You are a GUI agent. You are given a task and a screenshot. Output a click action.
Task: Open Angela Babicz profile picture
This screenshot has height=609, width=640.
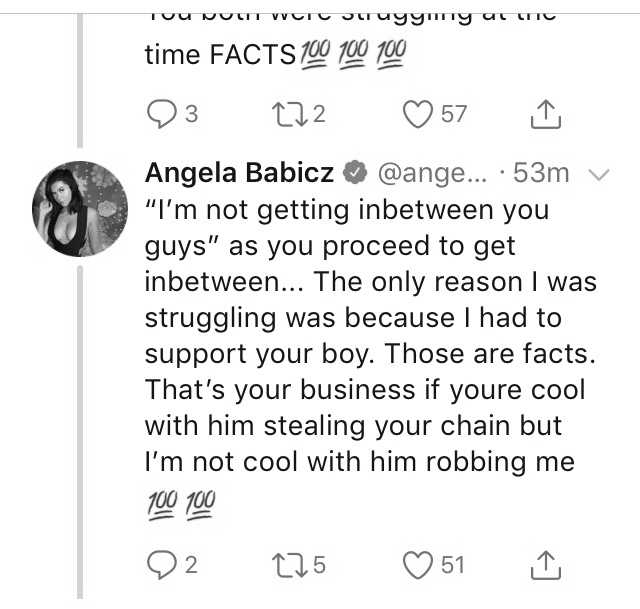[80, 209]
